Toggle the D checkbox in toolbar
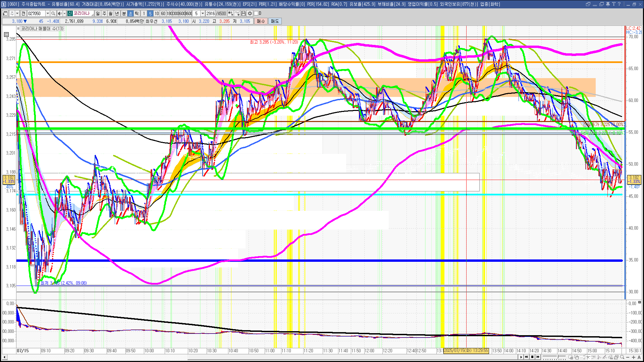The width and height of the screenshot is (644, 362). point(256,13)
